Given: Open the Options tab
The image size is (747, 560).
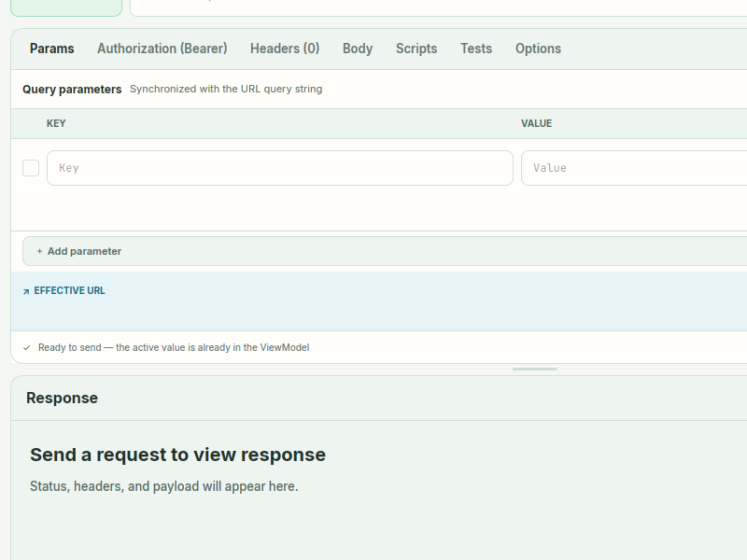Looking at the screenshot, I should 539,49.
